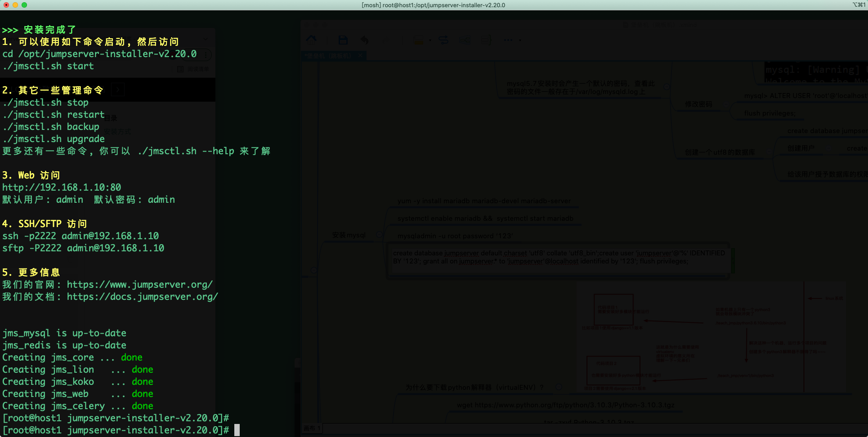Click the boundary icon in XMind toolbar
This screenshot has height=437, width=868.
pyautogui.click(x=465, y=40)
